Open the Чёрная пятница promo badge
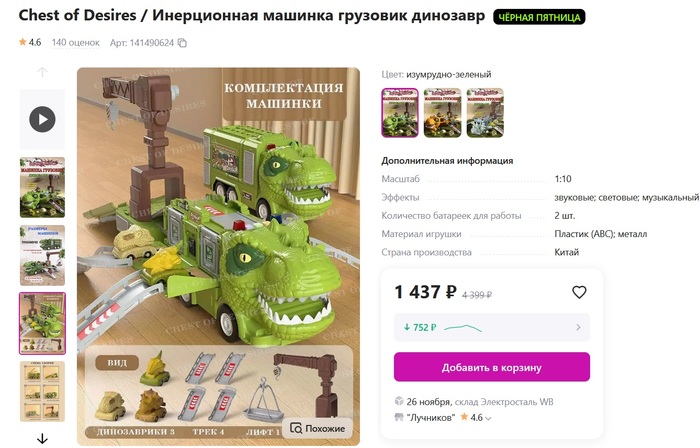 (x=539, y=17)
